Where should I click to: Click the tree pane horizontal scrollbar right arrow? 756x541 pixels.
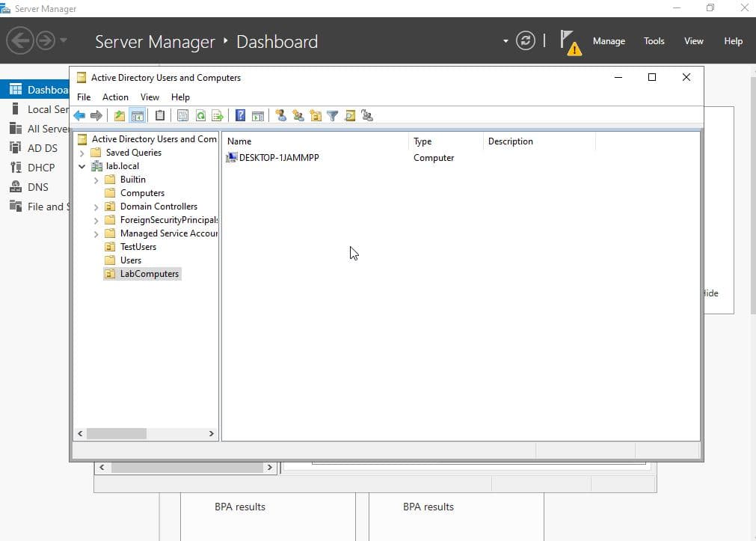212,433
